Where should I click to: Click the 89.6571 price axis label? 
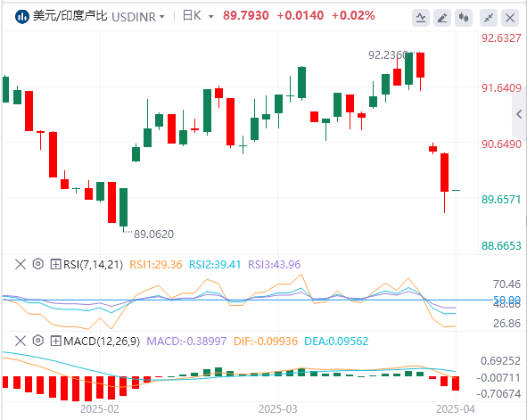[x=501, y=200]
